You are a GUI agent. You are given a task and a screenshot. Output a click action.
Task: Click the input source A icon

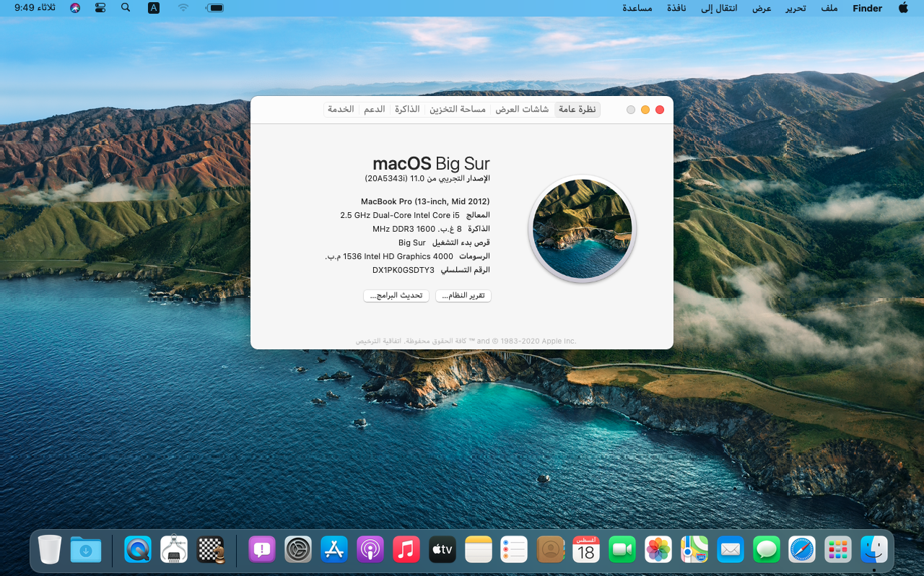click(154, 8)
